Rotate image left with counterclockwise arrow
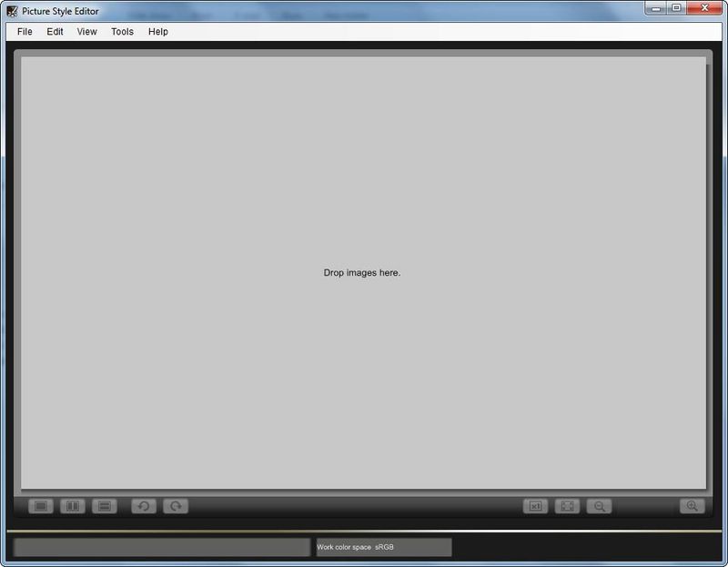 point(144,506)
